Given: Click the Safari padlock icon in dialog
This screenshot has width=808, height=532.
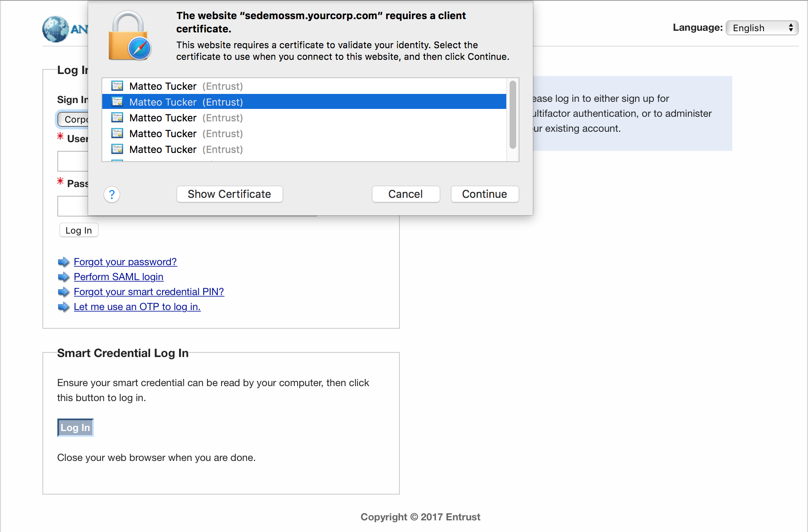Looking at the screenshot, I should point(130,36).
